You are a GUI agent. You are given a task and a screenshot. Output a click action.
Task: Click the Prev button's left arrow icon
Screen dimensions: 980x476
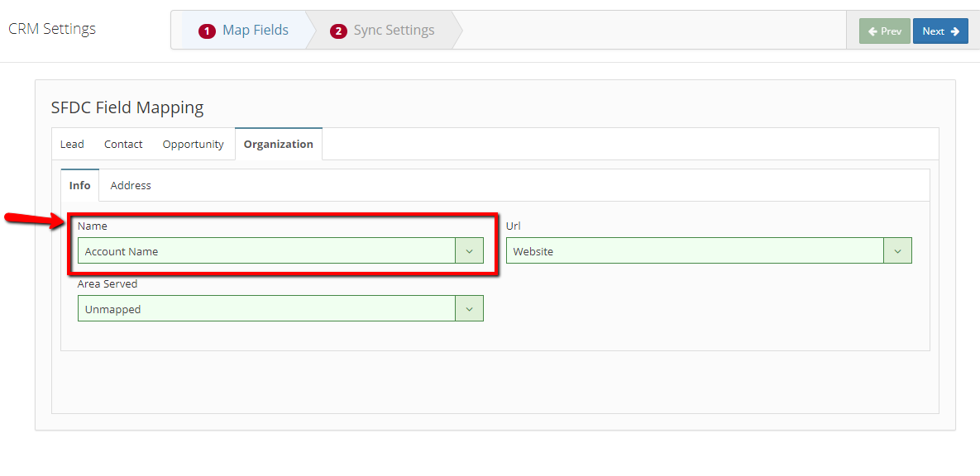pyautogui.click(x=872, y=31)
